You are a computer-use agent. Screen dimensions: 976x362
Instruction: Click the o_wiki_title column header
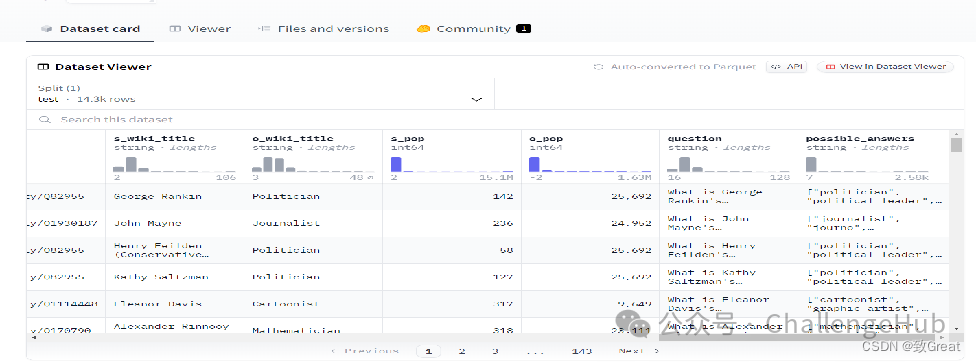(293, 139)
